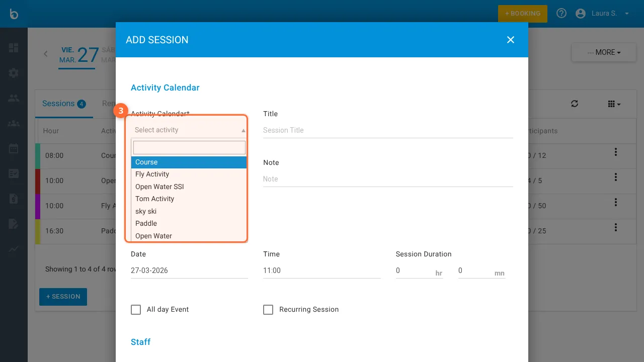The image size is (644, 362).
Task: Click the + BOOKING button
Action: (523, 14)
